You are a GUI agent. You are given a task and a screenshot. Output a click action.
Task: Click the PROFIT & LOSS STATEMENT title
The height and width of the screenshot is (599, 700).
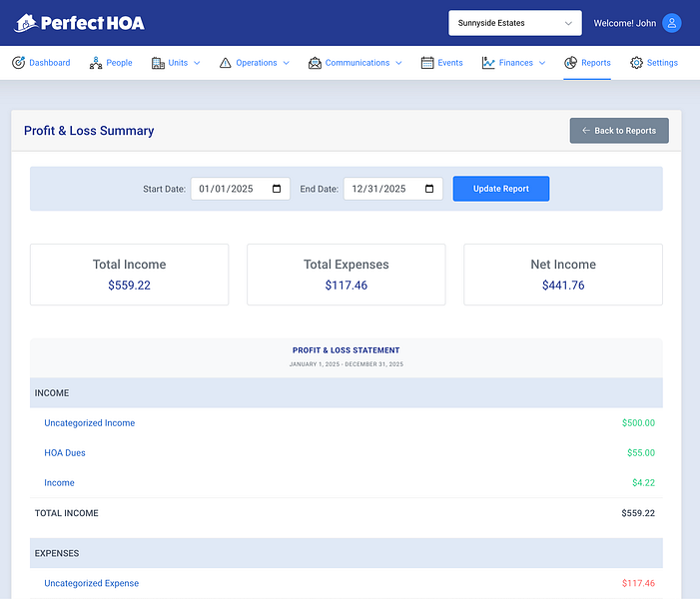[x=346, y=350]
